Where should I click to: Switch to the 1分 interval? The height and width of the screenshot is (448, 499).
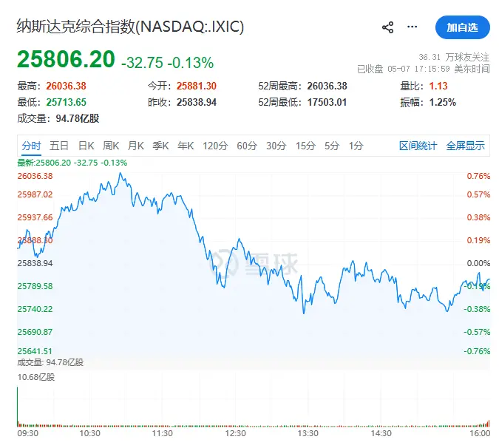point(356,146)
